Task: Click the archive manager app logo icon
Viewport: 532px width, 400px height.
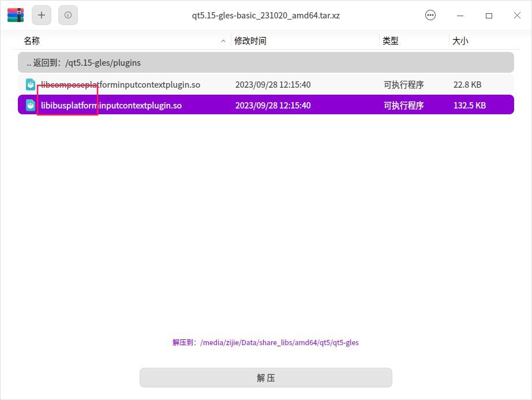Action: (x=16, y=15)
